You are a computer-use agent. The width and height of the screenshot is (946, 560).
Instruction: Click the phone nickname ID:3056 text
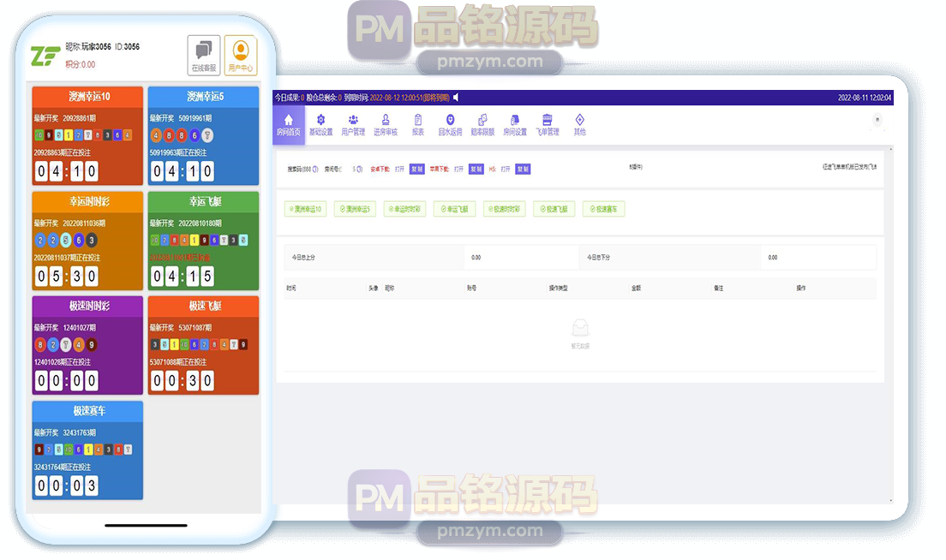(x=128, y=46)
